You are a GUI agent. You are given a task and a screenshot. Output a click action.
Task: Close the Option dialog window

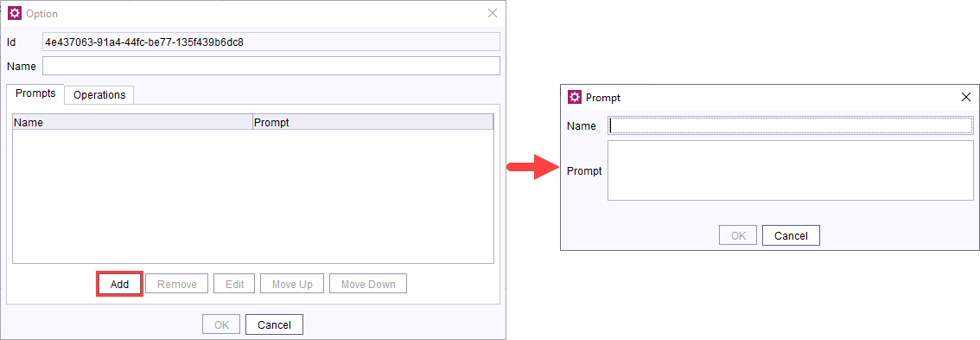pyautogui.click(x=493, y=13)
